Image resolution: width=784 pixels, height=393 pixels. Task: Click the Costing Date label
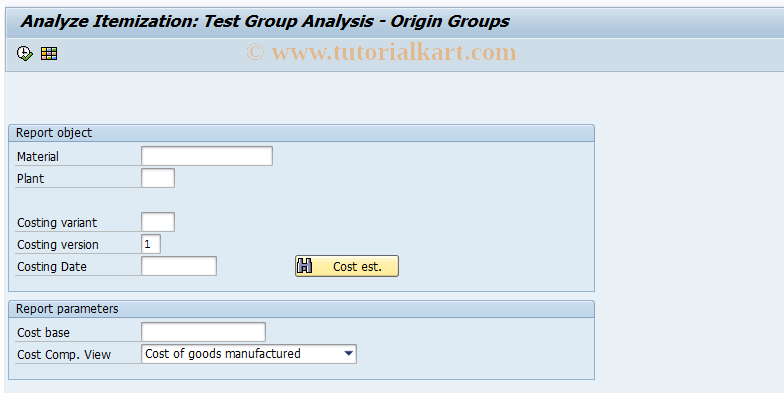pos(52,266)
